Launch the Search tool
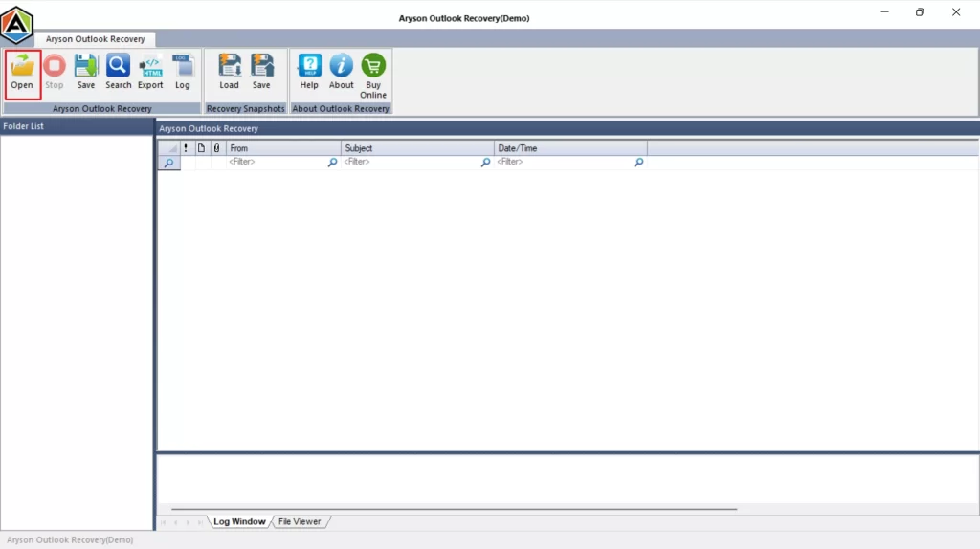Image resolution: width=980 pixels, height=549 pixels. pos(118,72)
